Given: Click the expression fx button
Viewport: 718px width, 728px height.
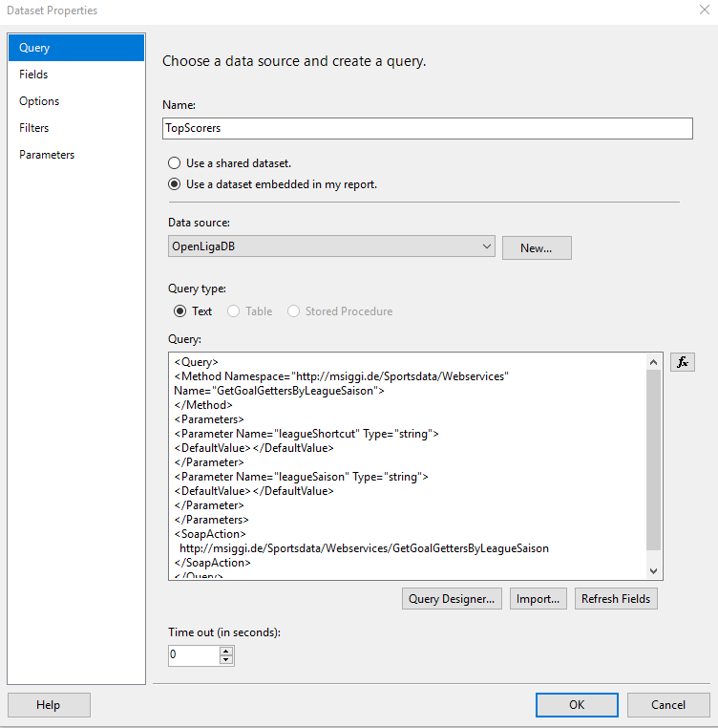Looking at the screenshot, I should (682, 362).
